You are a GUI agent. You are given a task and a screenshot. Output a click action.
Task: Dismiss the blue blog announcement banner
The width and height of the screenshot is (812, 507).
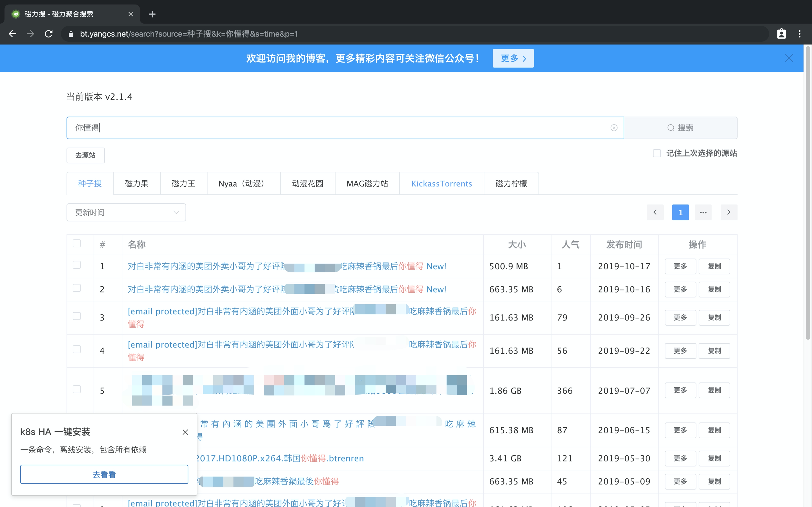click(x=789, y=58)
